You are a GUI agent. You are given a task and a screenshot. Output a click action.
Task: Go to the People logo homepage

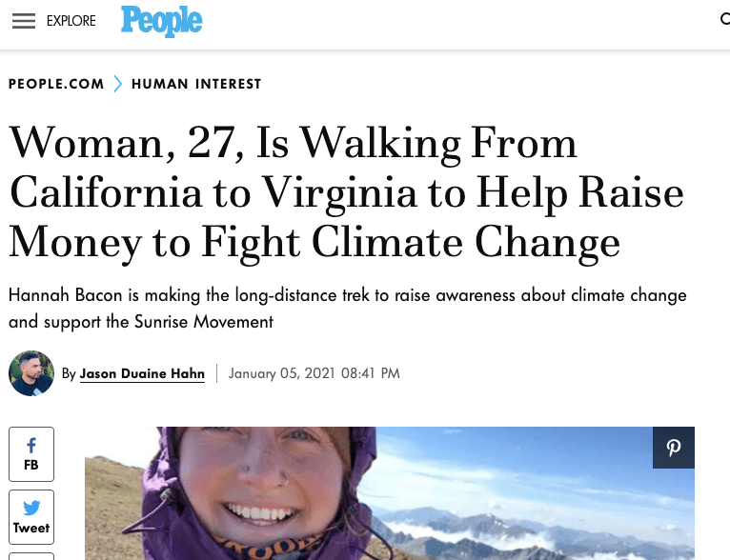tap(161, 21)
